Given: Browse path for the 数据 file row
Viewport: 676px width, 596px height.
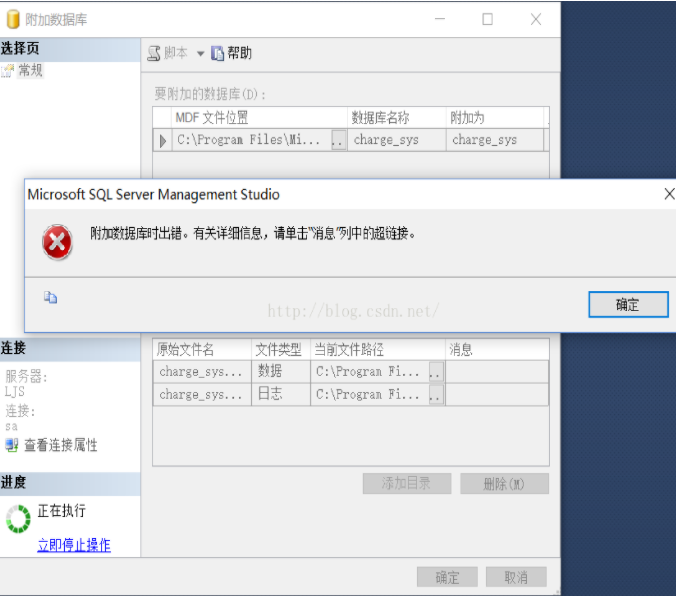Looking at the screenshot, I should 436,372.
